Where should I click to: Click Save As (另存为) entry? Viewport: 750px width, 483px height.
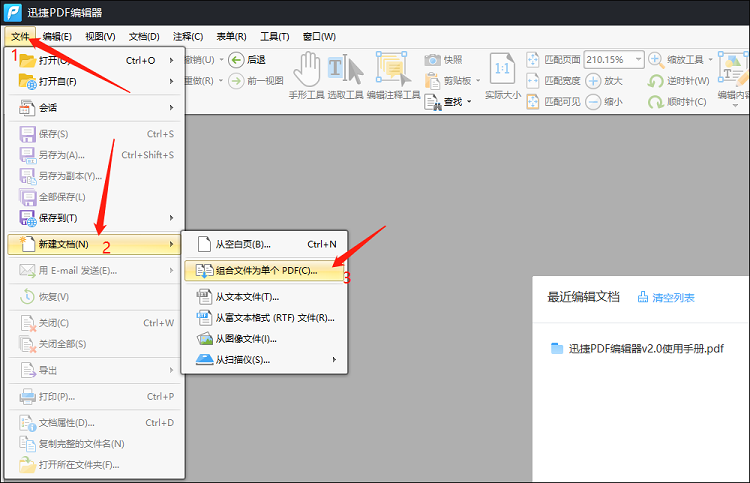pos(94,155)
